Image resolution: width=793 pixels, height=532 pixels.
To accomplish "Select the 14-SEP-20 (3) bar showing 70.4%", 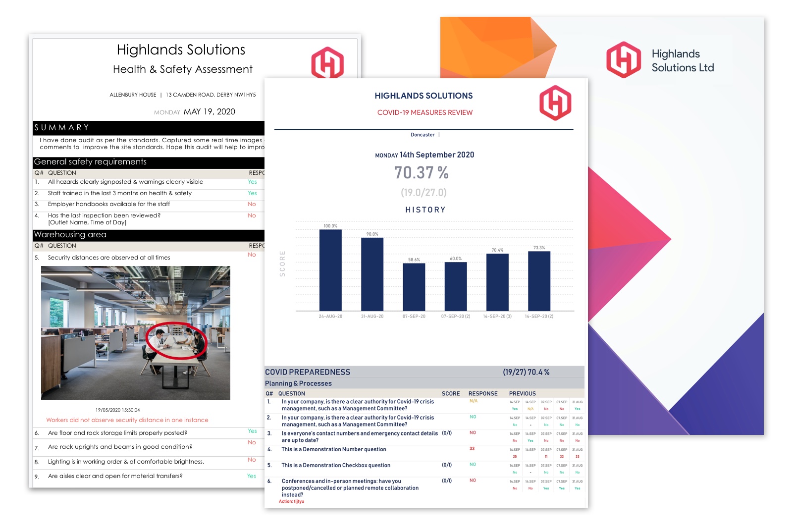I will coord(497,282).
